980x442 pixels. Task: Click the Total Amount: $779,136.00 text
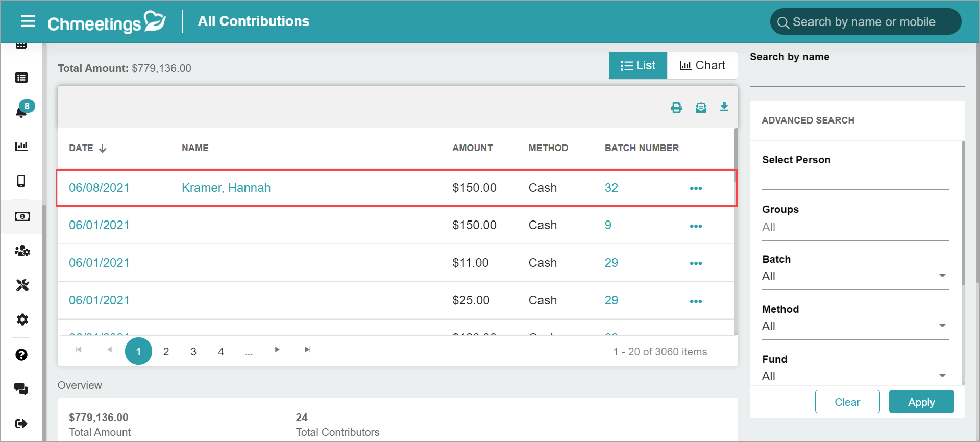pos(125,68)
